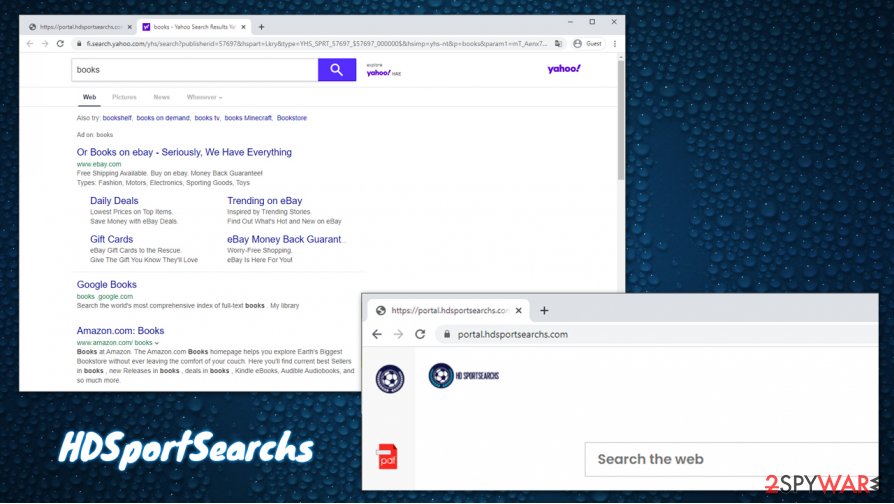This screenshot has height=504, width=894.
Task: Open the Gift Cards link
Action: 111,239
